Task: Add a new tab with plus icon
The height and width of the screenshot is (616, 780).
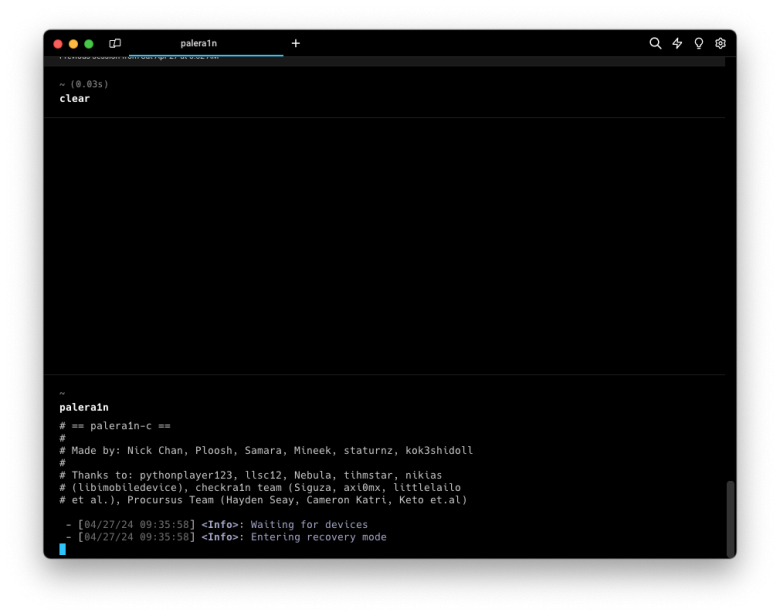Action: 295,43
